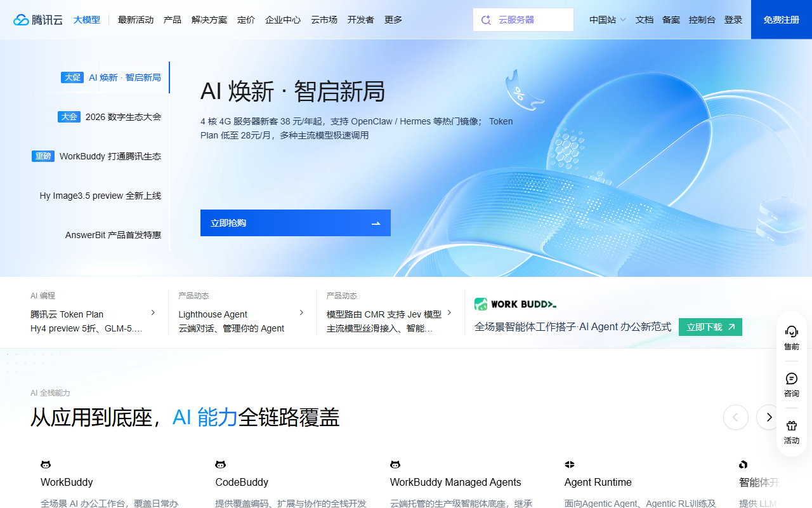Open the 售前 headset icon
812x508 pixels.
coord(791,331)
